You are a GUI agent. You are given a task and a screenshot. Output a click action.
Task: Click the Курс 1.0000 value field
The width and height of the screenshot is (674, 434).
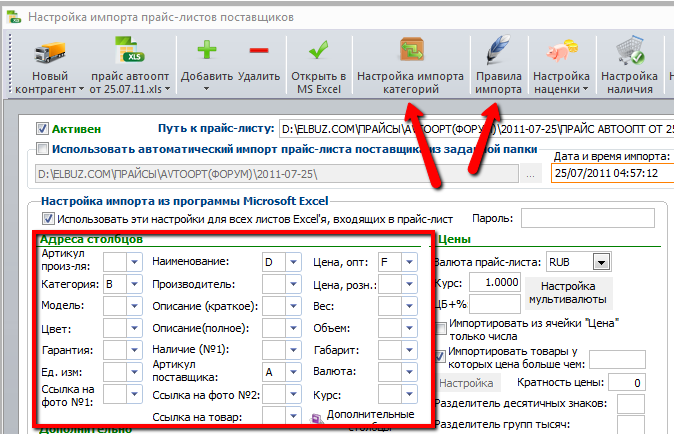tap(495, 283)
